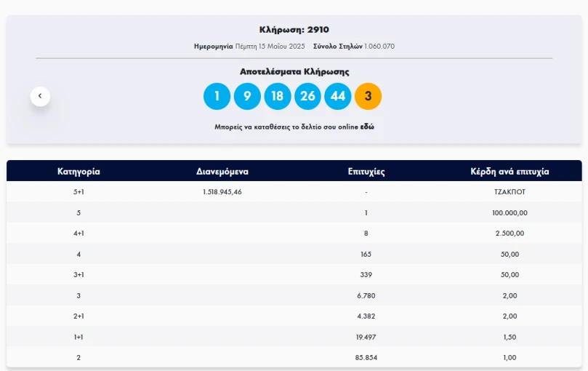Click the 85.854 winners count
The height and width of the screenshot is (371, 588).
(366, 357)
